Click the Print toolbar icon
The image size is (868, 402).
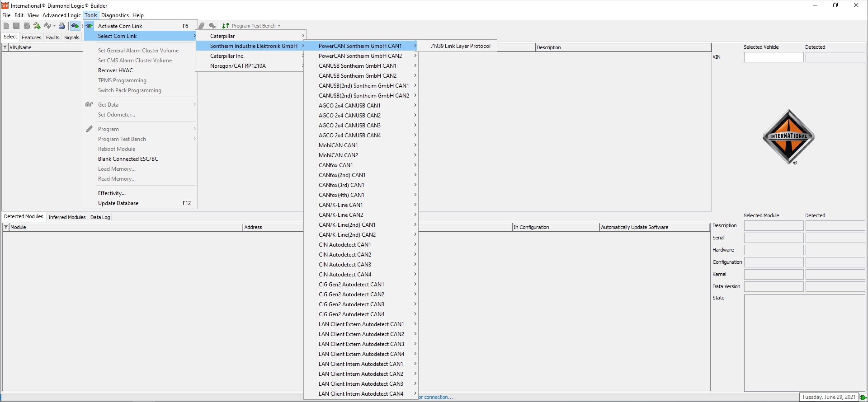pos(62,26)
